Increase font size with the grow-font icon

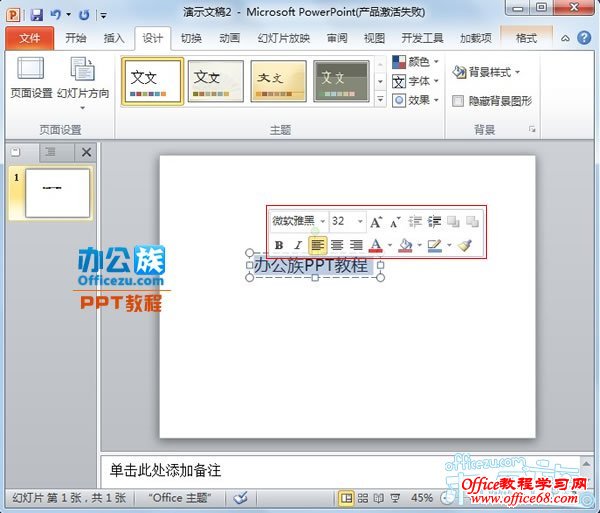point(376,221)
